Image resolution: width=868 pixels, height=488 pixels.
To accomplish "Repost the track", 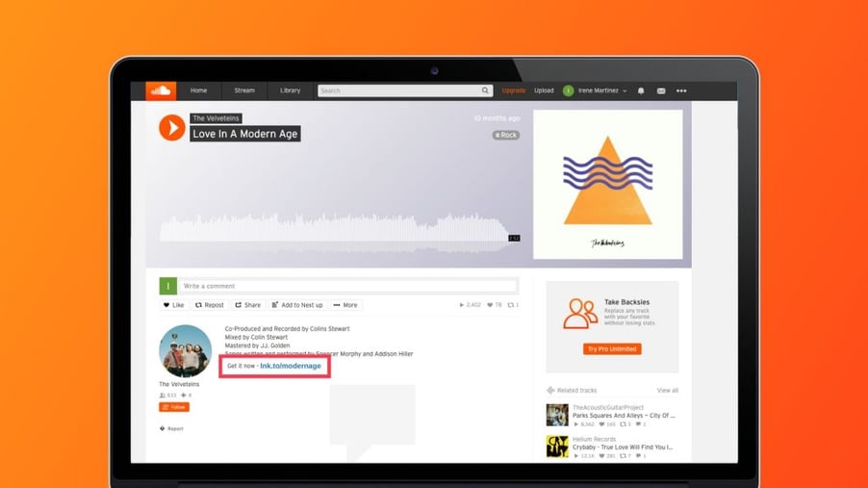I will coord(209,305).
